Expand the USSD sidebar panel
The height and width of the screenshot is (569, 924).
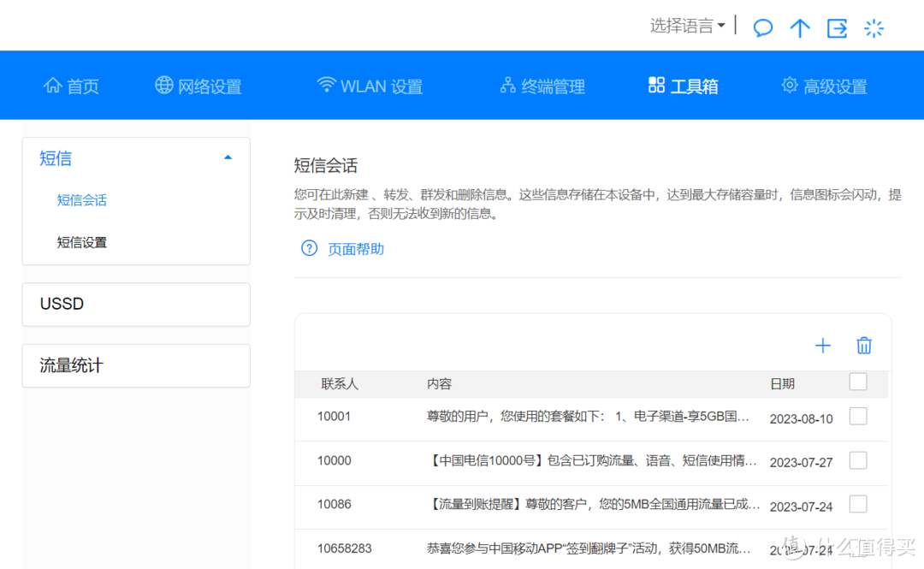[x=136, y=305]
